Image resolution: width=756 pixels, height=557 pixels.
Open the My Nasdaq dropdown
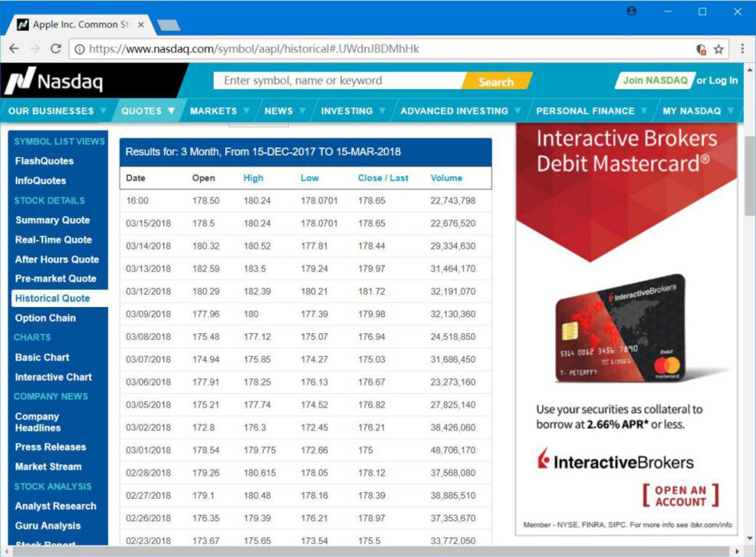698,111
